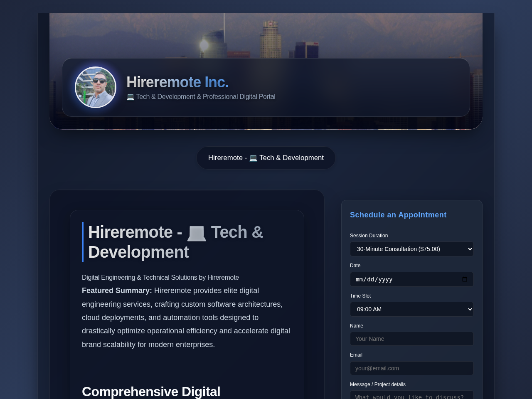
Task: Click 'Digital Engineering & Technical Solutions by Hireremote' text
Action: pyautogui.click(x=160, y=277)
